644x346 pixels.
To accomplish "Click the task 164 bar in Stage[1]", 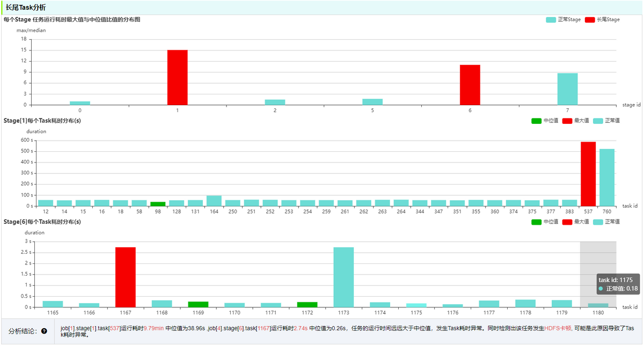I will click(x=214, y=201).
